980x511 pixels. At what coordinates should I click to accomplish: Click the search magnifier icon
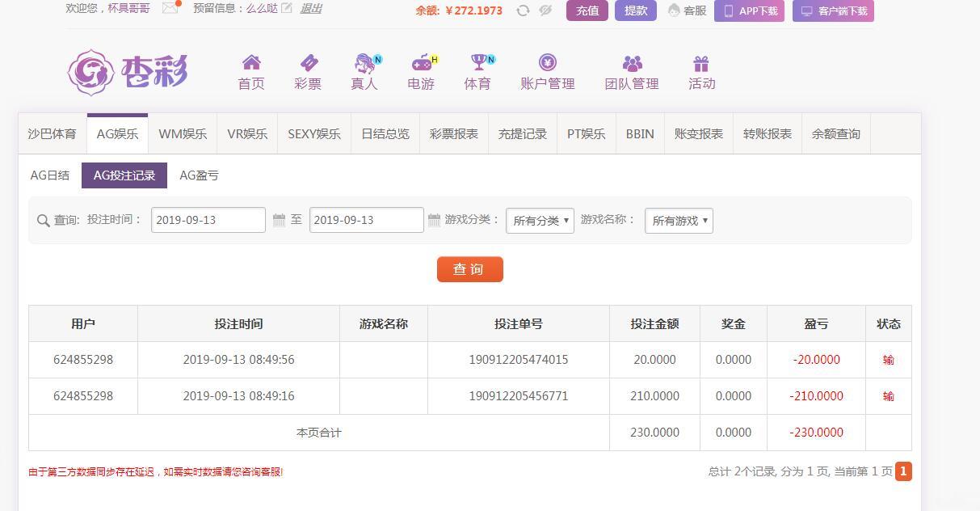click(44, 221)
